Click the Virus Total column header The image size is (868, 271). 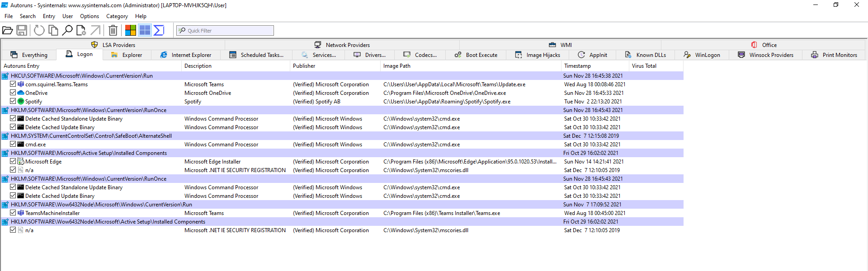coord(656,66)
